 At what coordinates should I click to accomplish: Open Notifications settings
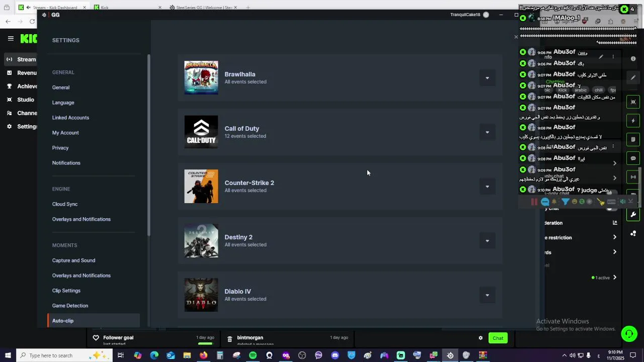click(x=66, y=163)
